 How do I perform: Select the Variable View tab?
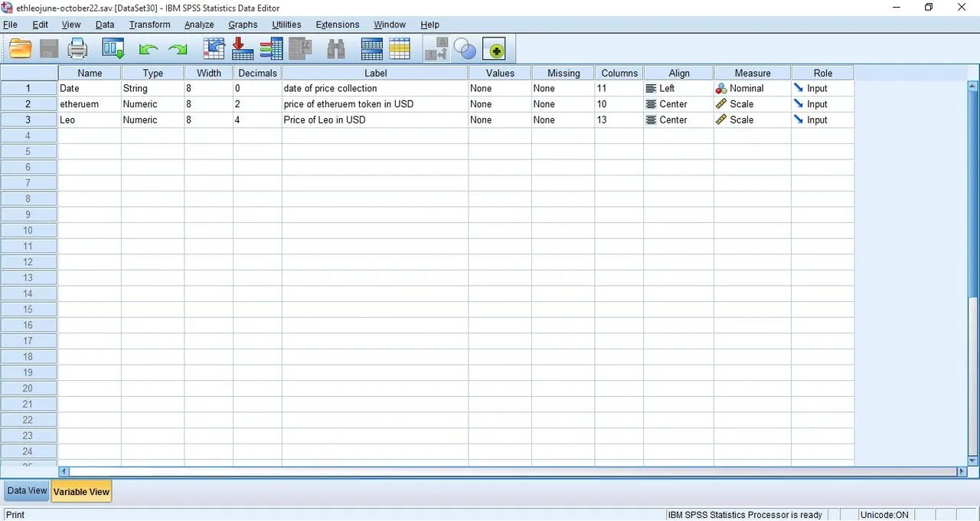point(81,492)
